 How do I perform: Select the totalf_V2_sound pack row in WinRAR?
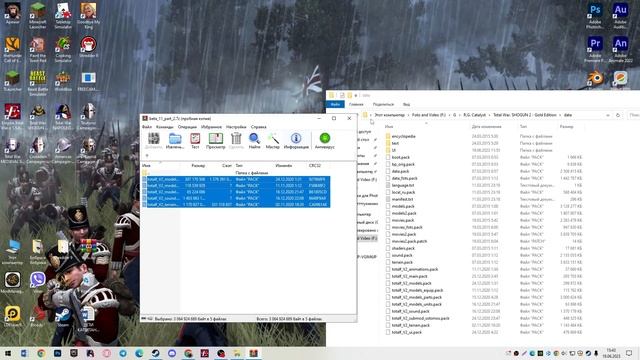(x=236, y=198)
